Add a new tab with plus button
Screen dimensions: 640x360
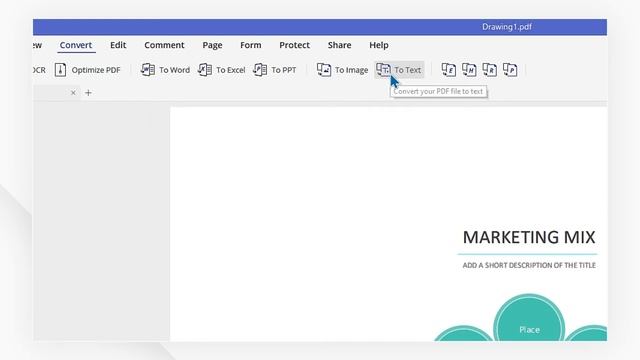88,93
